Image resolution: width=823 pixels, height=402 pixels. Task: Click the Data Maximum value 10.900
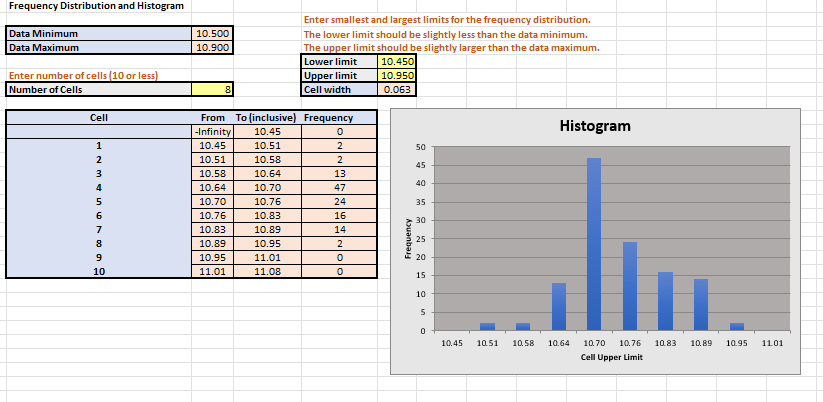212,48
